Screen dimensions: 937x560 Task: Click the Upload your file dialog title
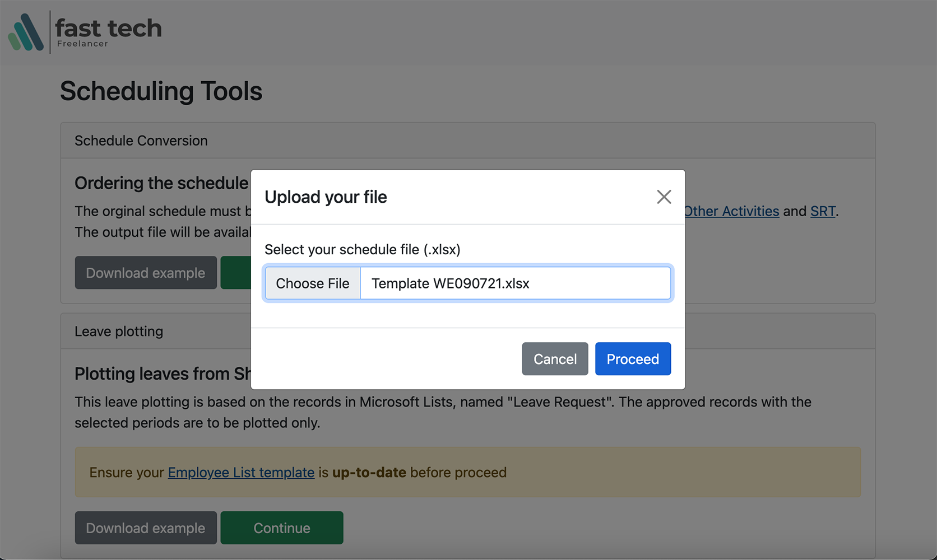(x=326, y=197)
